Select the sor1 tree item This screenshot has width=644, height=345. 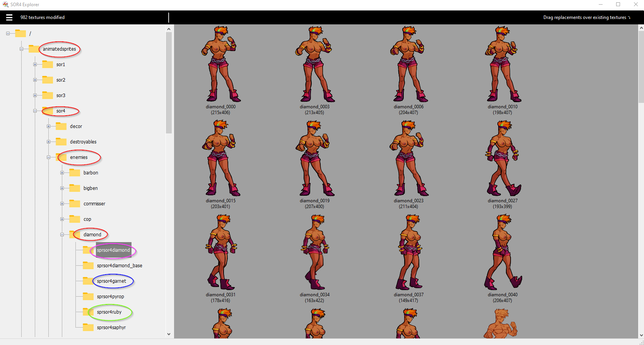pyautogui.click(x=61, y=65)
